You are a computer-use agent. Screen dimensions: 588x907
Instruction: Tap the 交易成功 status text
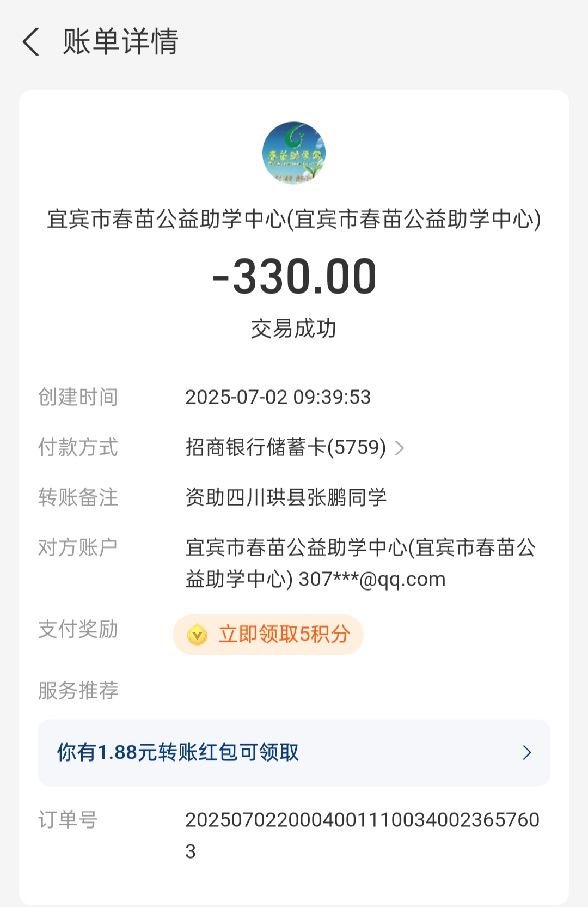(x=294, y=329)
